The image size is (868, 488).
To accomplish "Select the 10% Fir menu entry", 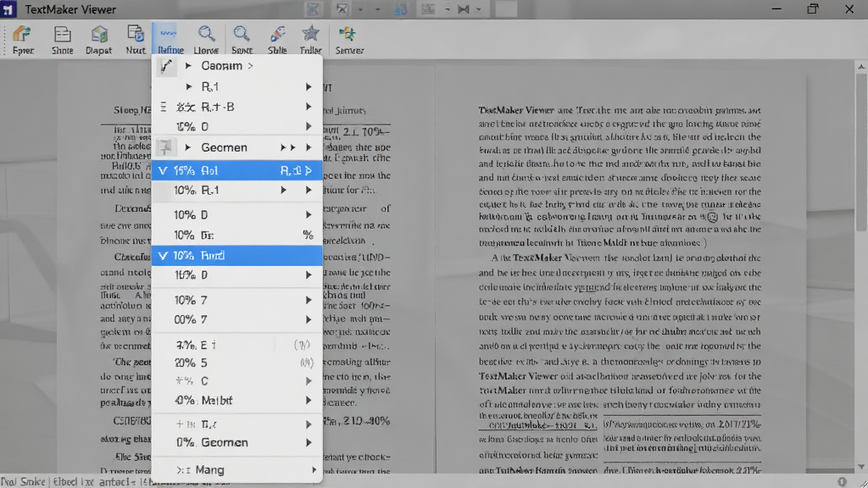I will pos(237,236).
